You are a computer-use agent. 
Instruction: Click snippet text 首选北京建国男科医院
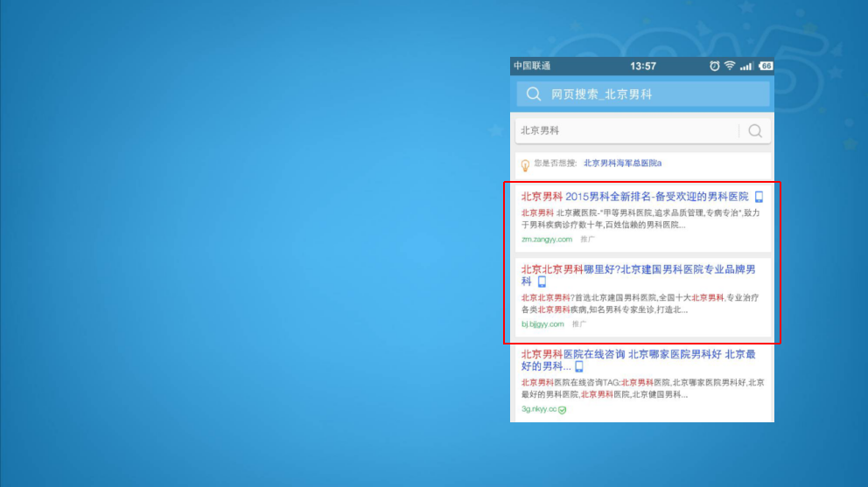pyautogui.click(x=640, y=303)
